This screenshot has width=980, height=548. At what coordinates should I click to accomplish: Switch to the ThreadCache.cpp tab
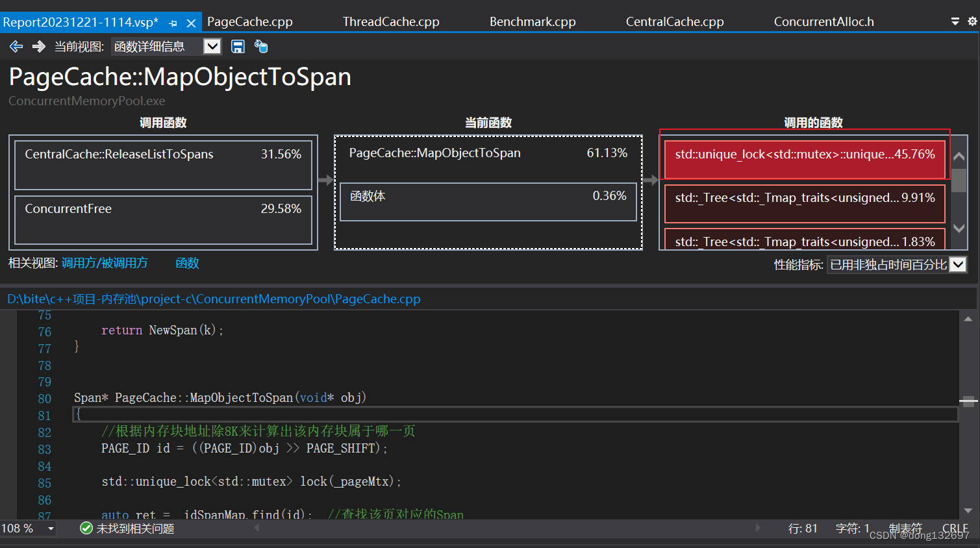coord(391,22)
